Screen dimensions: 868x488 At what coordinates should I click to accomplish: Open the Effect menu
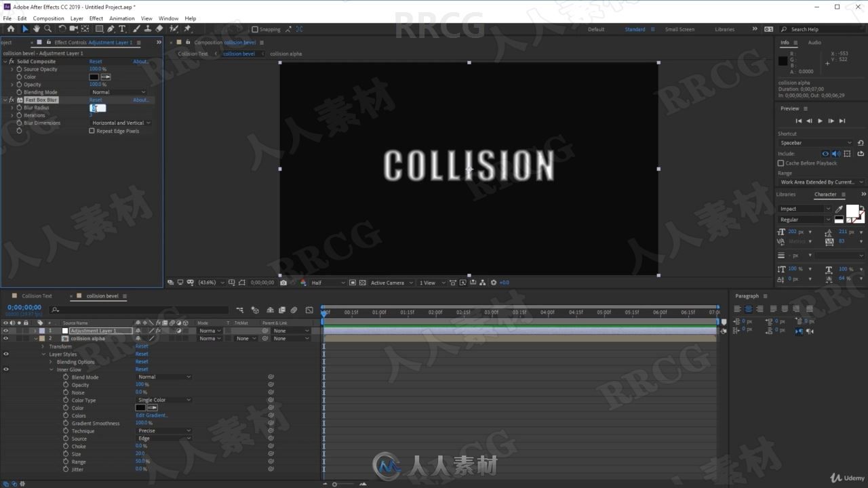tap(96, 18)
